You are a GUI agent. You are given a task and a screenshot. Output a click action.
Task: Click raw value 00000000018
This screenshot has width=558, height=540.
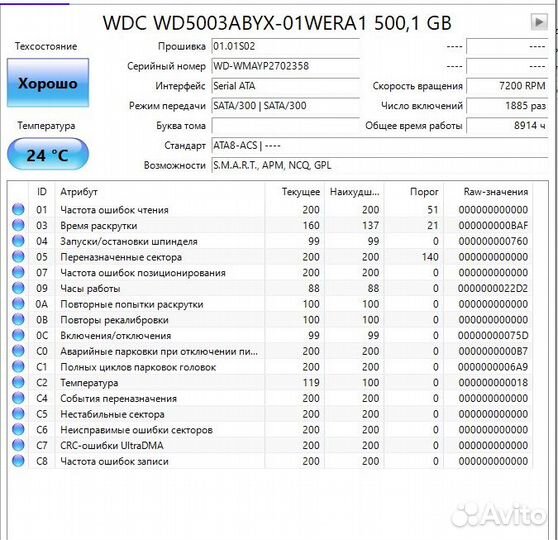(493, 383)
